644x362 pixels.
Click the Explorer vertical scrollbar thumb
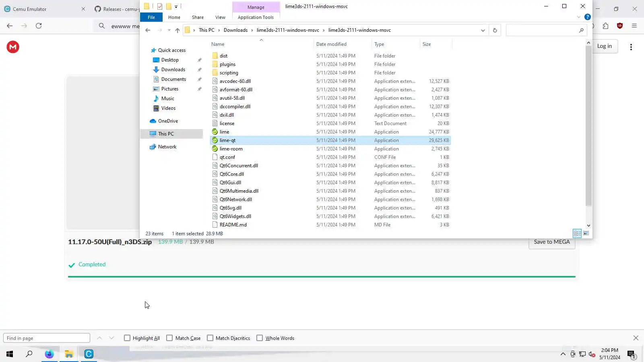tap(588, 126)
